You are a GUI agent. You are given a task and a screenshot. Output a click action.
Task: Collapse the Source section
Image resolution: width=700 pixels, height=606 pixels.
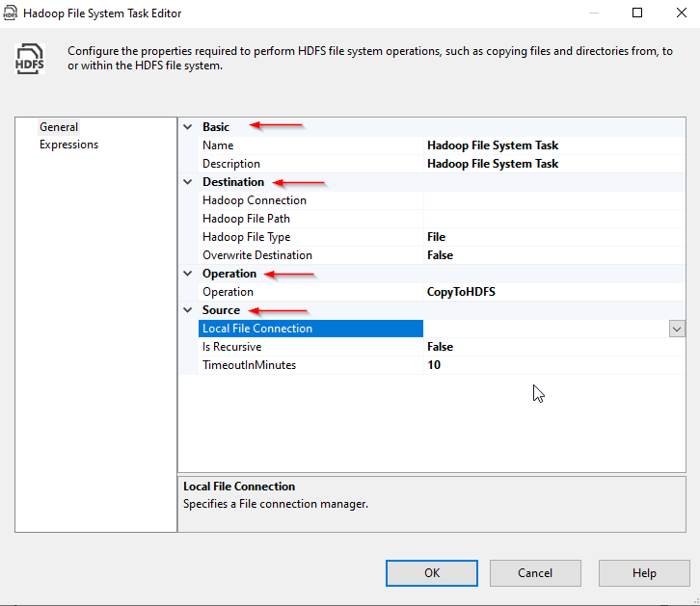click(187, 310)
